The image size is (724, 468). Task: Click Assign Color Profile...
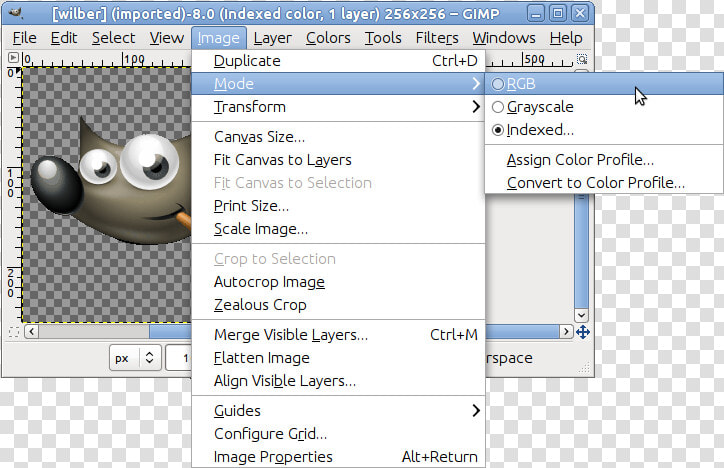pos(604,160)
